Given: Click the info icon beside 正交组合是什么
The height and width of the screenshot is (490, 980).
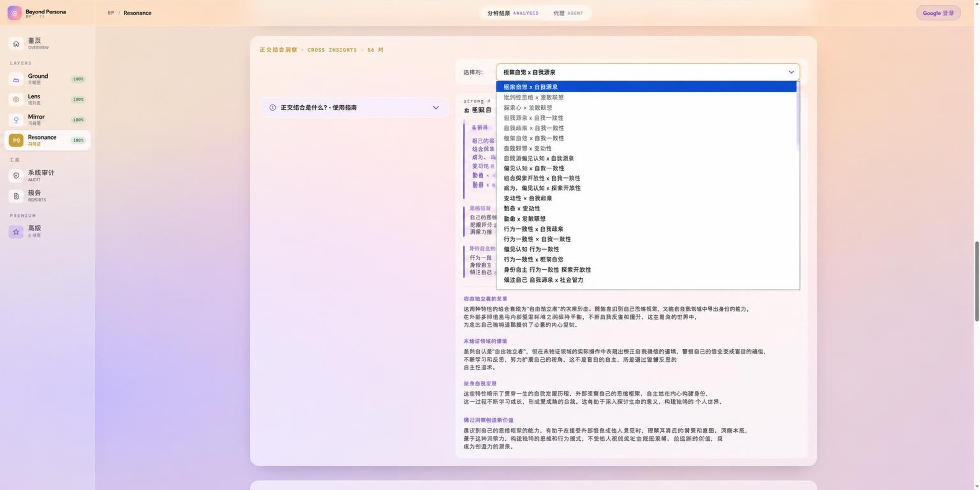Looking at the screenshot, I should (x=273, y=108).
